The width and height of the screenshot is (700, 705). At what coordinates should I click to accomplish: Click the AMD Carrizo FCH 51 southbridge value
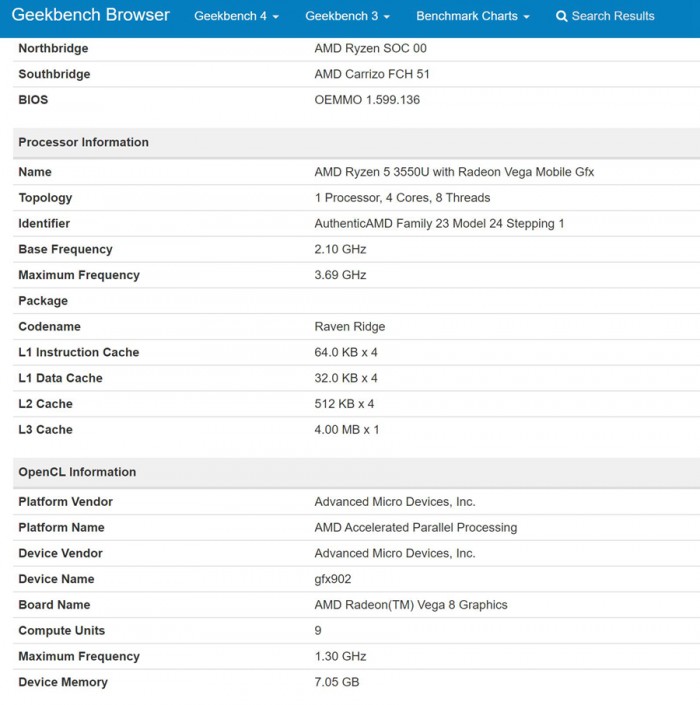[x=372, y=74]
